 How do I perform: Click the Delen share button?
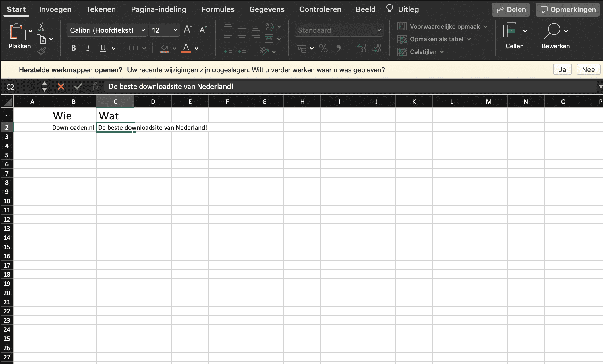click(x=511, y=10)
